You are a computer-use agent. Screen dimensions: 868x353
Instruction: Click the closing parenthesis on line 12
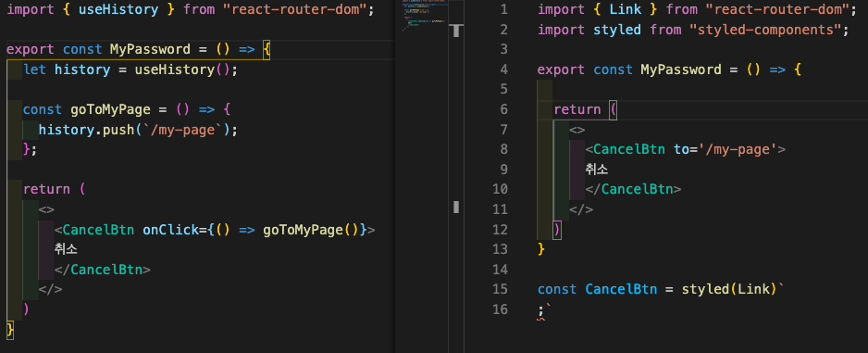coord(557,229)
